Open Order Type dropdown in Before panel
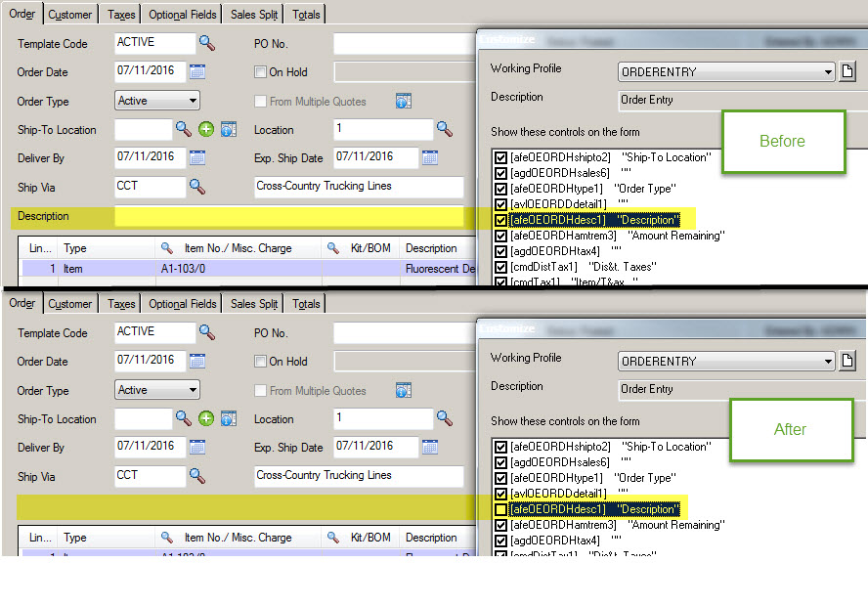The width and height of the screenshot is (868, 606). pyautogui.click(x=157, y=101)
